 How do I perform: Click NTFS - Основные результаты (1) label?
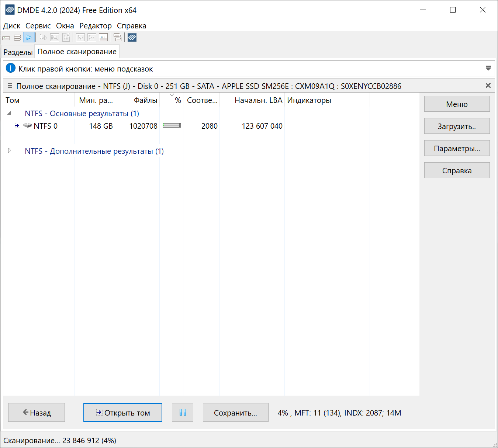tap(82, 114)
